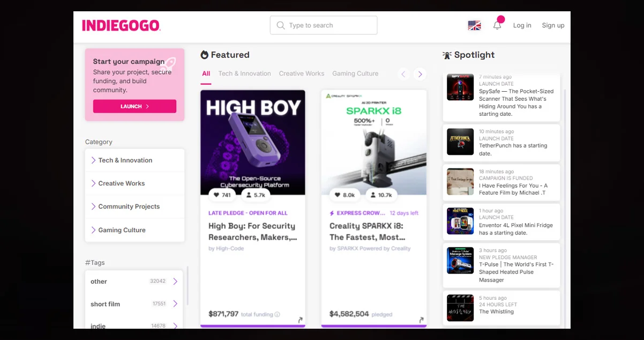
Task: Open the notifications bell
Action: coord(497,25)
